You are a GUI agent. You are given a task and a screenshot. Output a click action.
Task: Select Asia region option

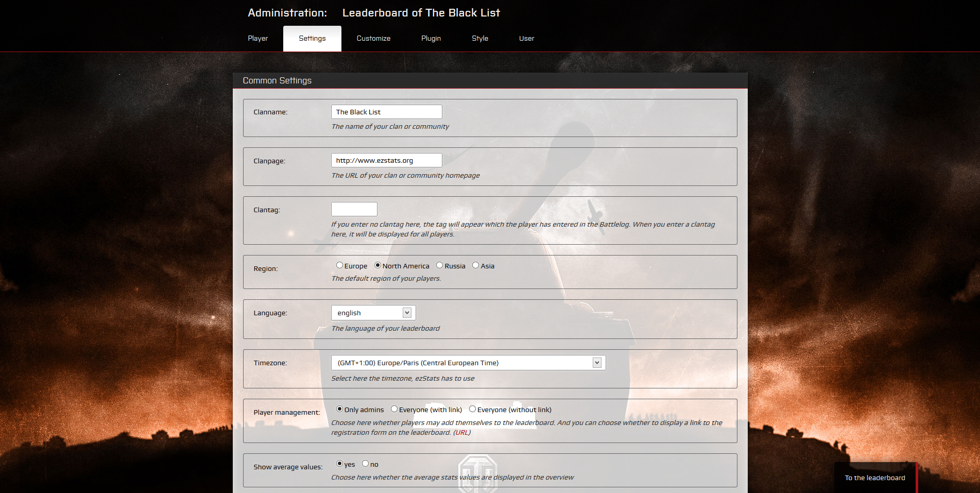click(x=475, y=265)
